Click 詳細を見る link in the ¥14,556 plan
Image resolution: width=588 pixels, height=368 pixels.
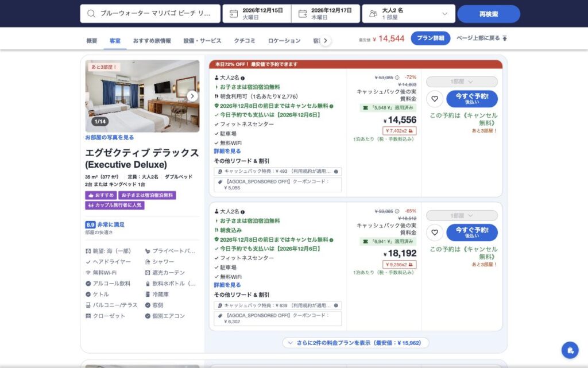coord(227,152)
